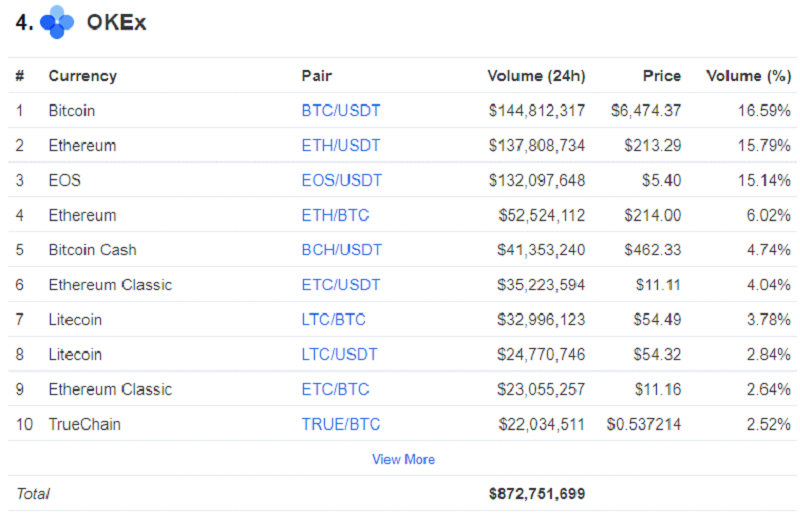Click the 6.02% volume share
Viewport: 800px width, 516px height.
pos(769,215)
